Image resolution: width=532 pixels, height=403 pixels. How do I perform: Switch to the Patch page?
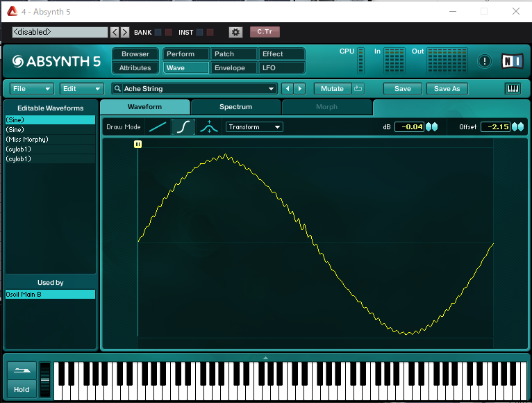click(234, 54)
